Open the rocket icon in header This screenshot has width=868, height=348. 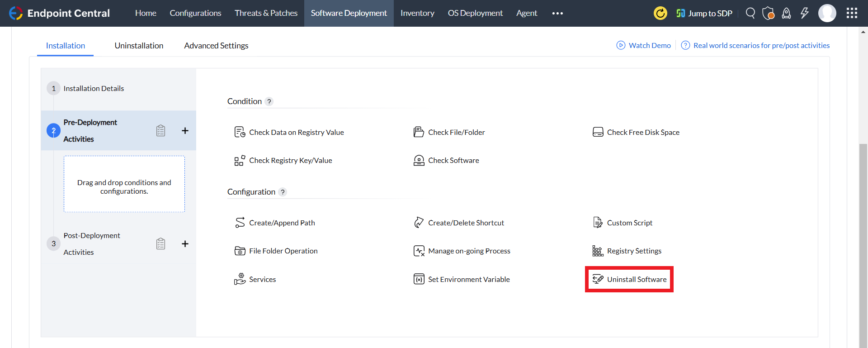[x=787, y=13]
